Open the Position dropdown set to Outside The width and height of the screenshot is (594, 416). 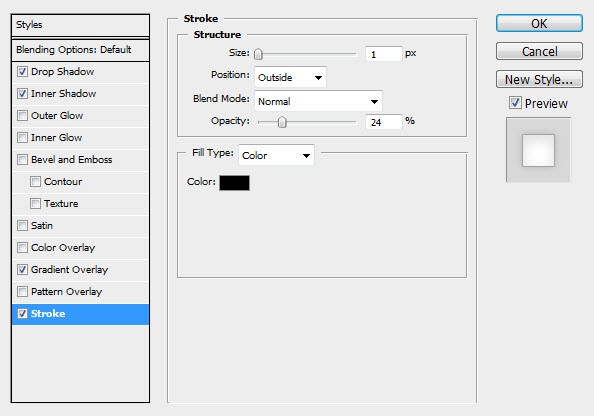click(290, 77)
